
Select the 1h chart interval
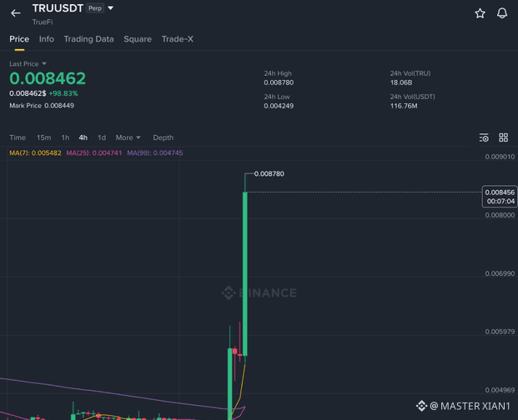point(65,137)
